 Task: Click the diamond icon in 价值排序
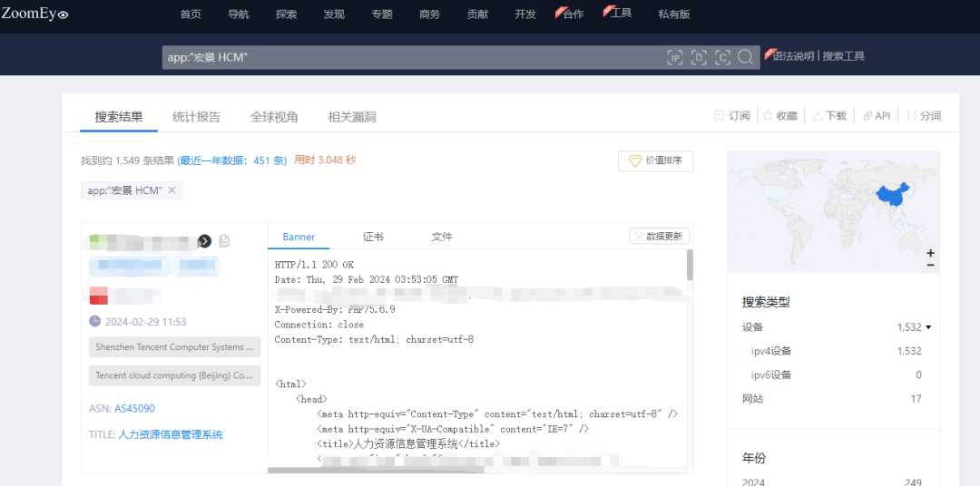[x=635, y=160]
